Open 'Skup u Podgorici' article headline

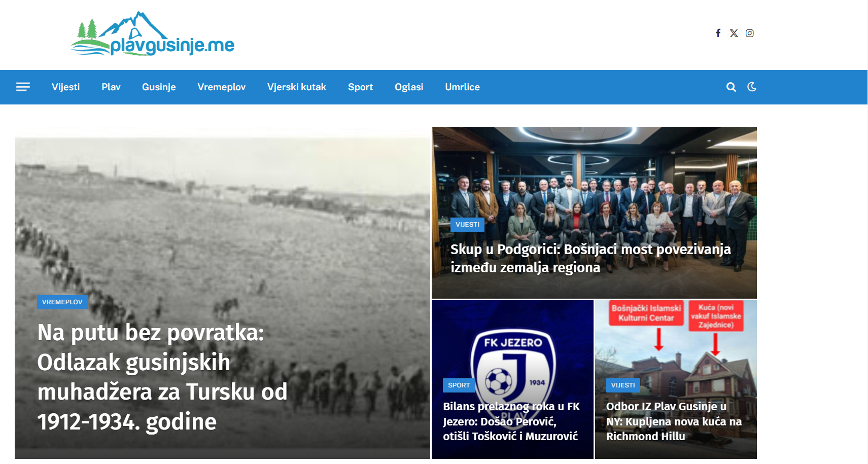[x=591, y=258]
